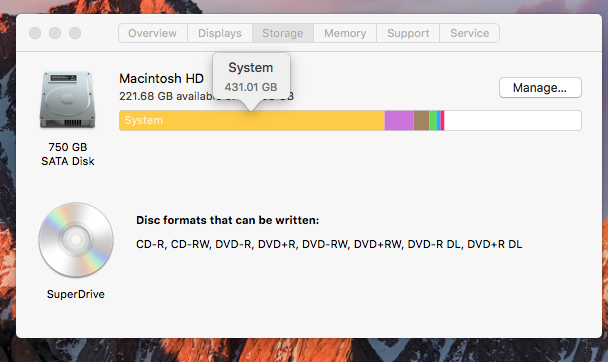Click the green storage bar segment
The image size is (608, 362).
[433, 121]
